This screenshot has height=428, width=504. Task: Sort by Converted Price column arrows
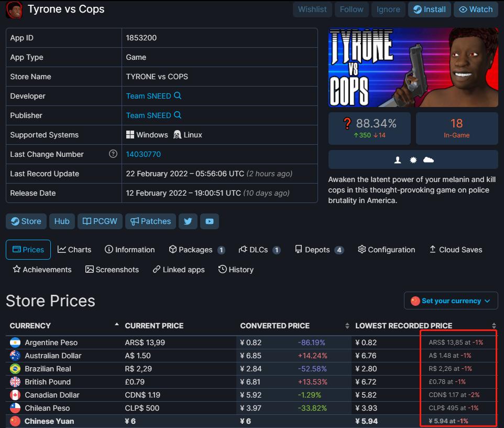pyautogui.click(x=347, y=325)
